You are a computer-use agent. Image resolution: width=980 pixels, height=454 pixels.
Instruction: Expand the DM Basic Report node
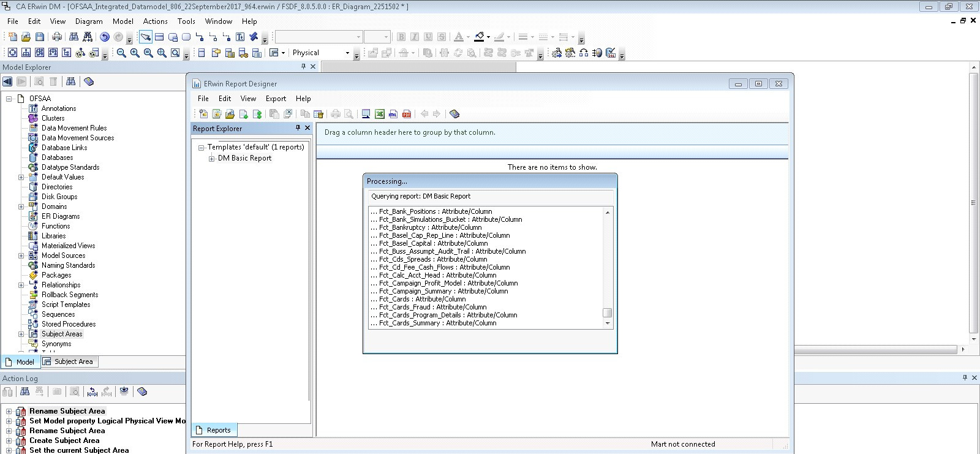point(211,159)
